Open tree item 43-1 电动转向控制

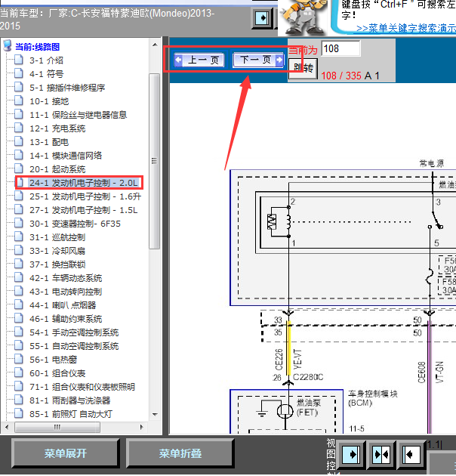coord(66,292)
